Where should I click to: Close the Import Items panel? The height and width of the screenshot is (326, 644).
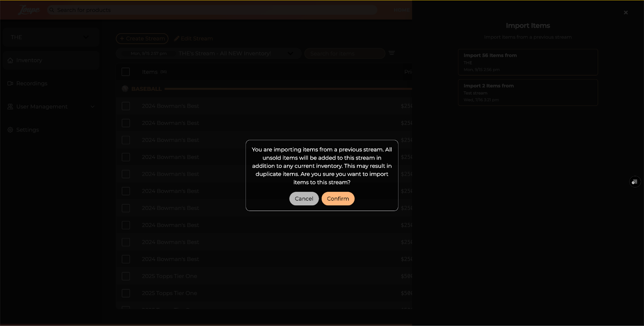[x=625, y=12]
